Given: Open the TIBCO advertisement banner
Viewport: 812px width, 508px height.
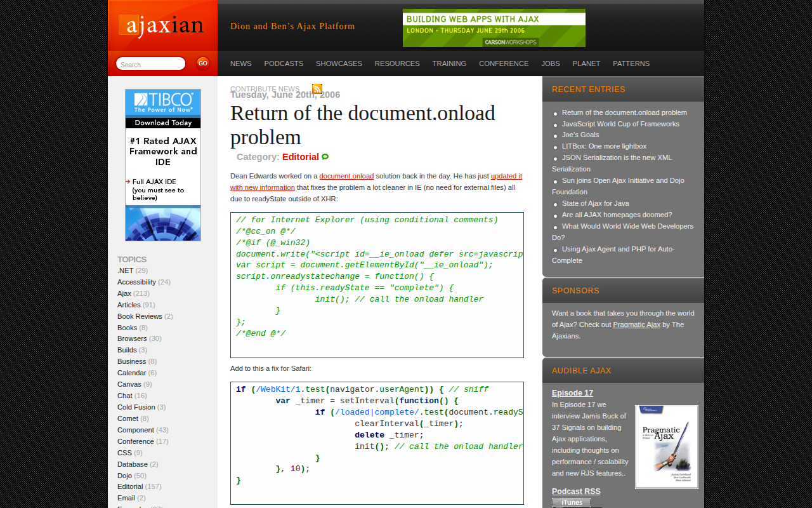Looking at the screenshot, I should coord(163,165).
